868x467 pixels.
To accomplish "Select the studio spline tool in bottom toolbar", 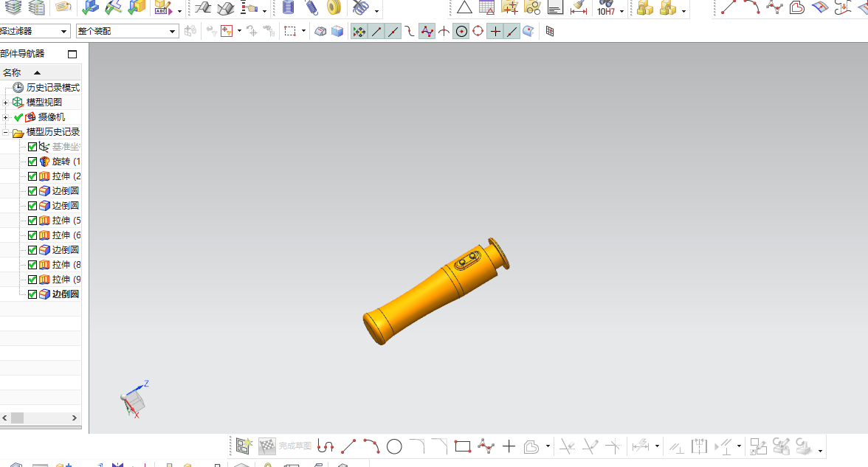I will [x=486, y=446].
